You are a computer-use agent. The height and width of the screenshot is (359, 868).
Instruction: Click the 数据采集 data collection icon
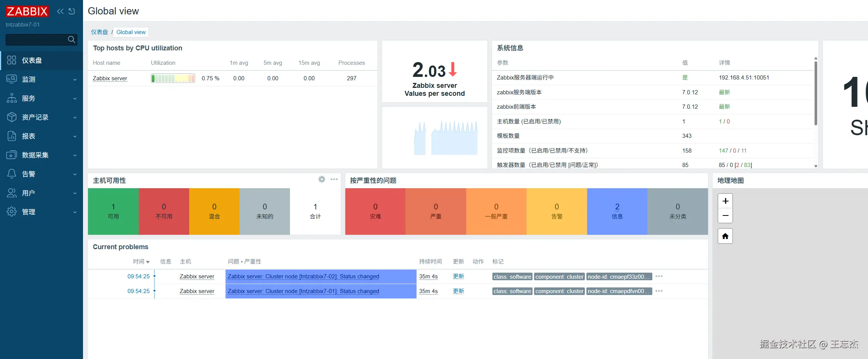(x=12, y=155)
